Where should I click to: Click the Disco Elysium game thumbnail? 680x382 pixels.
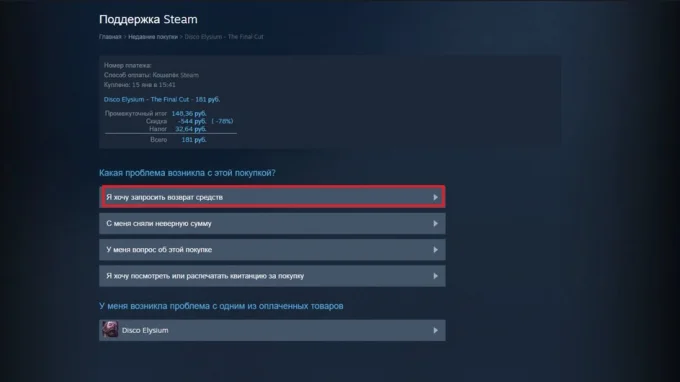(x=110, y=330)
